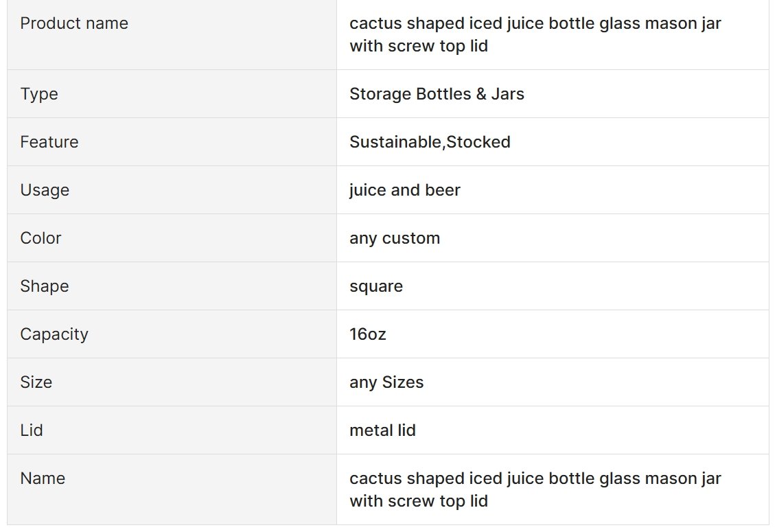The width and height of the screenshot is (777, 532).
Task: Click the Capacity label cell
Action: click(172, 334)
